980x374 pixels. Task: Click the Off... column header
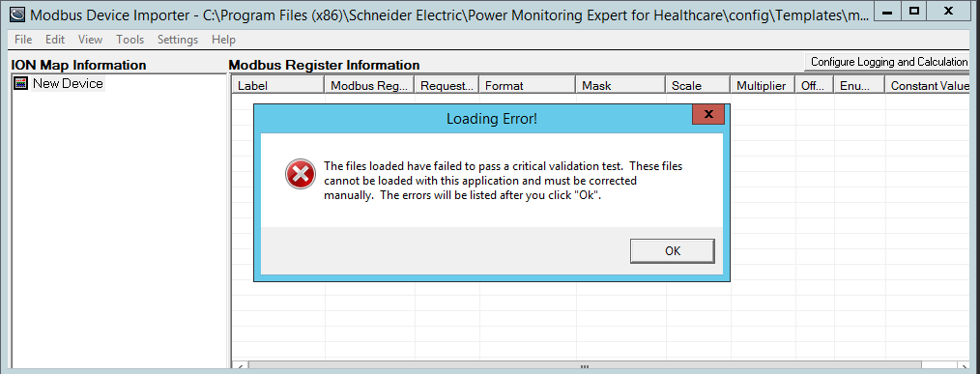pos(815,86)
